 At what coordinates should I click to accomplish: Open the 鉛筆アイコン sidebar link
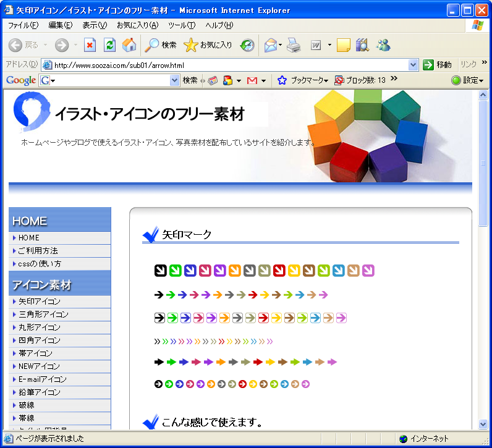point(39,392)
